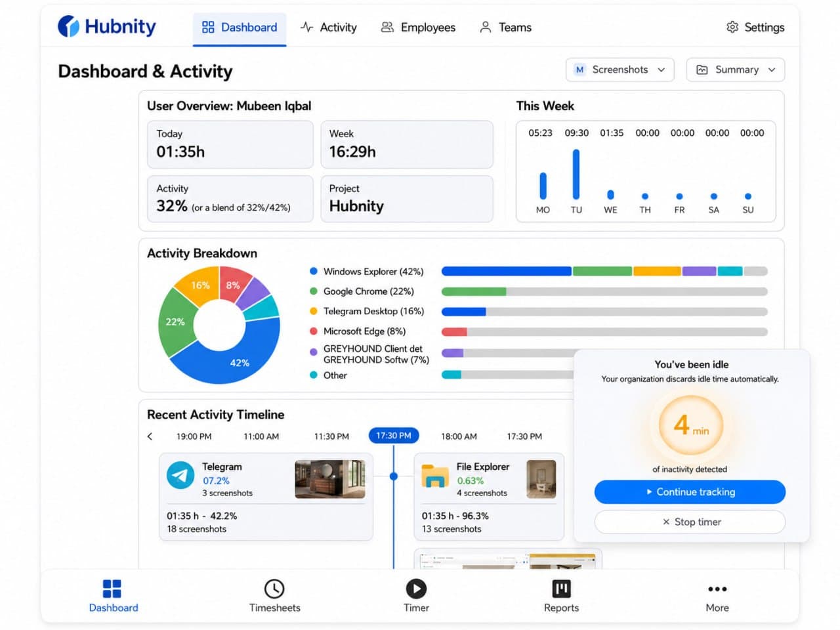The width and height of the screenshot is (840, 630).
Task: Open the Dashboard tab in top navigation
Action: (x=240, y=28)
